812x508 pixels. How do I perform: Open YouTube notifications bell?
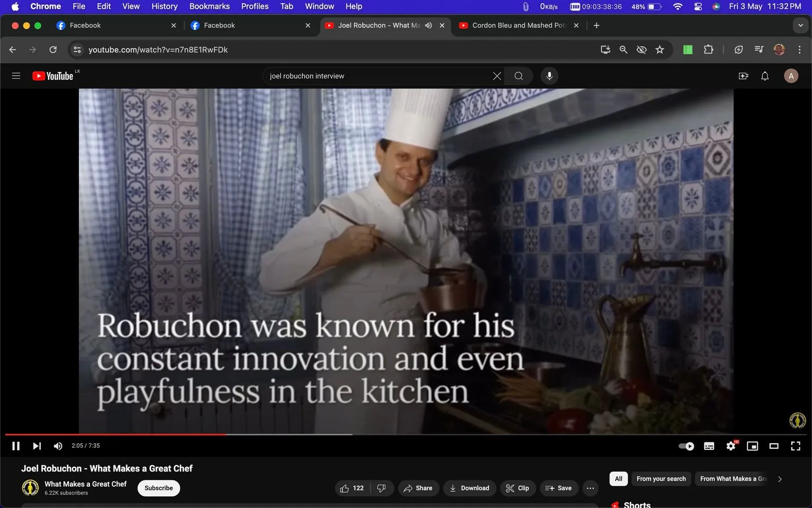coord(764,76)
